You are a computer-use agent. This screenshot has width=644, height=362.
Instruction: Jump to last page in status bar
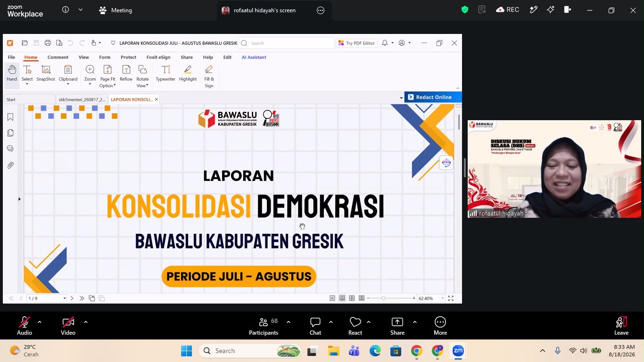pos(82,298)
